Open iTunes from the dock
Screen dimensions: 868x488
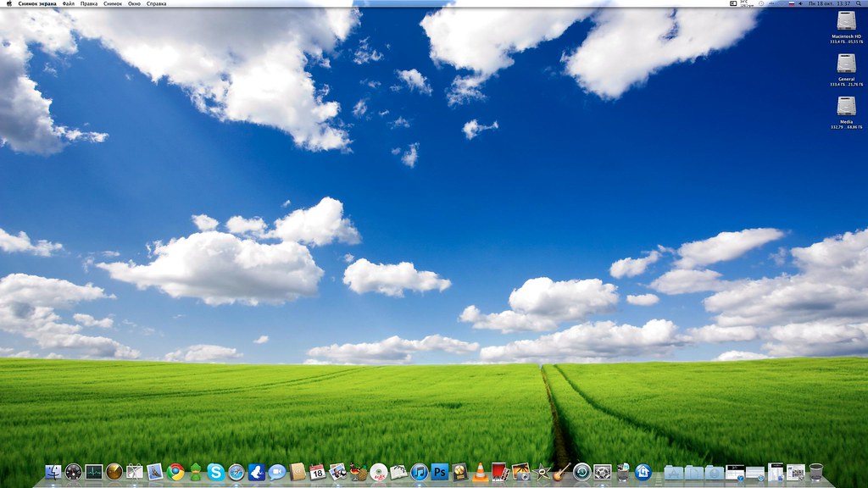tap(420, 472)
